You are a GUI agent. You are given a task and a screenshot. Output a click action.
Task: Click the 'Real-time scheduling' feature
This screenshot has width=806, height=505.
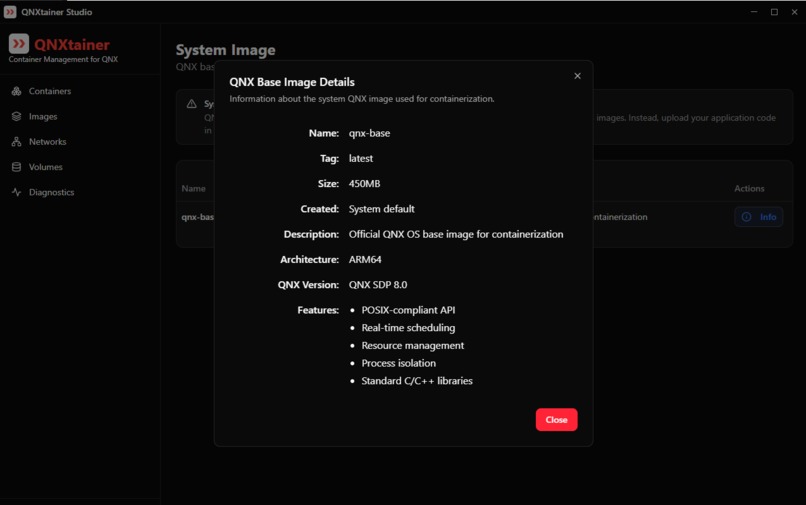(408, 328)
